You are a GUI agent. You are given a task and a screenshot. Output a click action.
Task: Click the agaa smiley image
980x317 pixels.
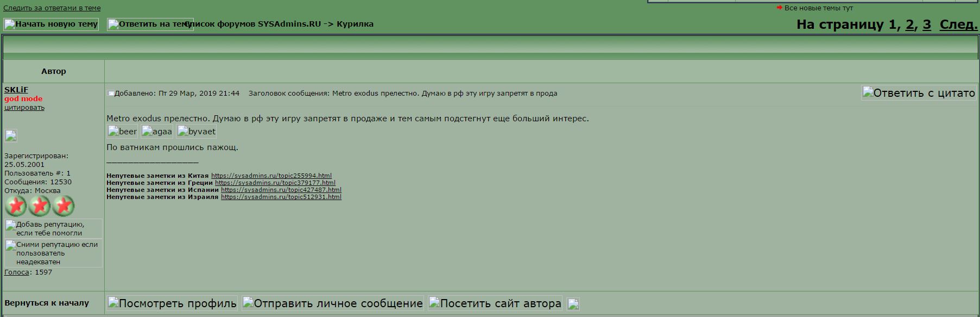point(157,132)
